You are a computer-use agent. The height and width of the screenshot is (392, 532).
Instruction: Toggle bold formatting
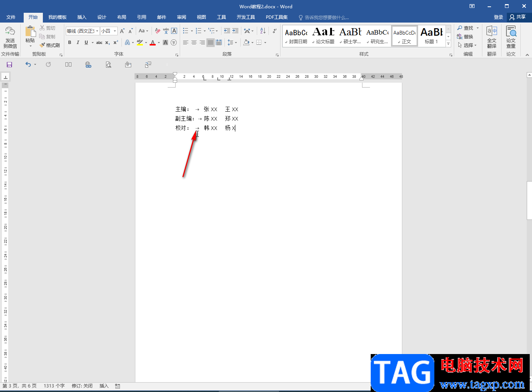pyautogui.click(x=70, y=42)
